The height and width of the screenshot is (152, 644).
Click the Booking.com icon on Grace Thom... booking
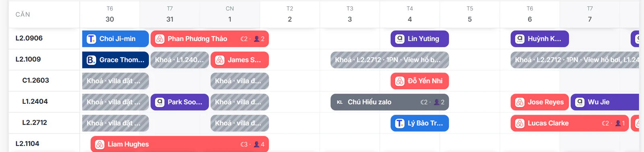tap(91, 60)
